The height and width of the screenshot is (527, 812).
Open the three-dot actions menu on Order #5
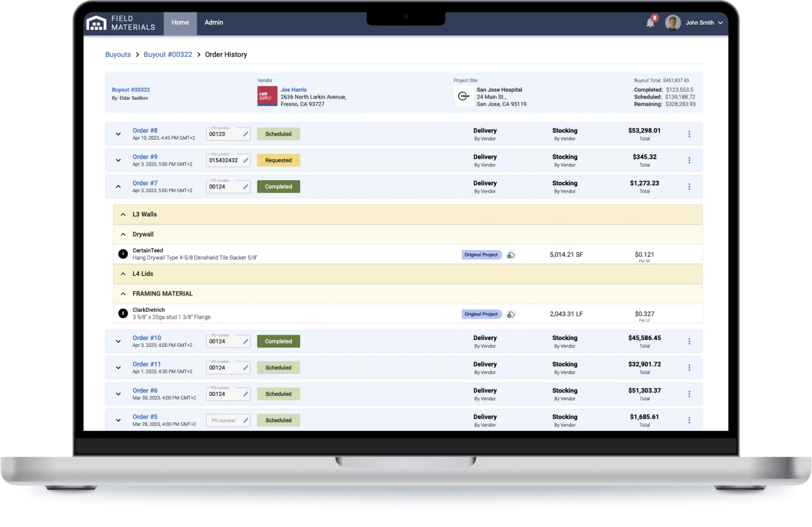click(689, 420)
